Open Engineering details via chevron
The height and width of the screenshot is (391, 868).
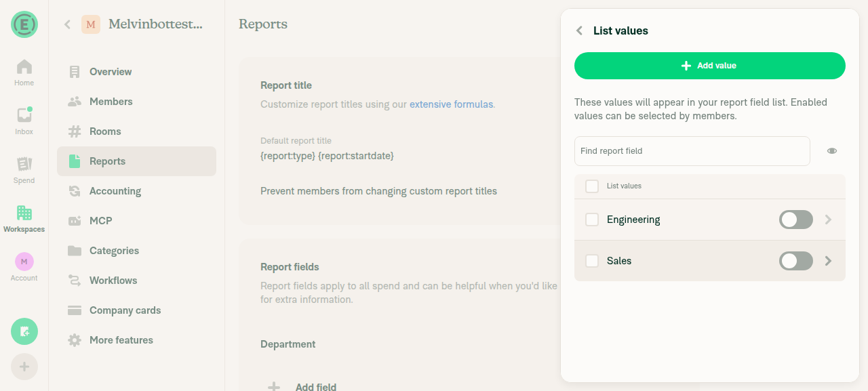(828, 220)
